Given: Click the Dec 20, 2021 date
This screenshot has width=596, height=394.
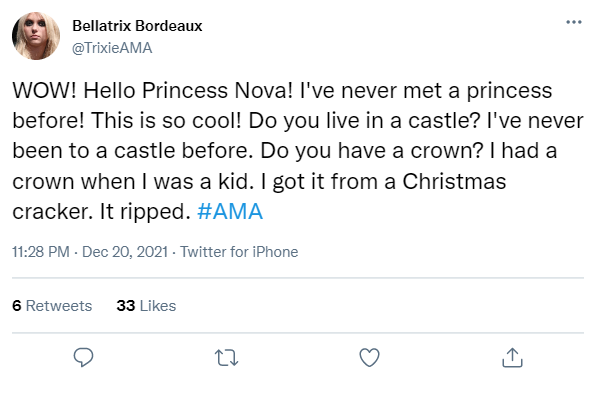Looking at the screenshot, I should pos(125,252).
